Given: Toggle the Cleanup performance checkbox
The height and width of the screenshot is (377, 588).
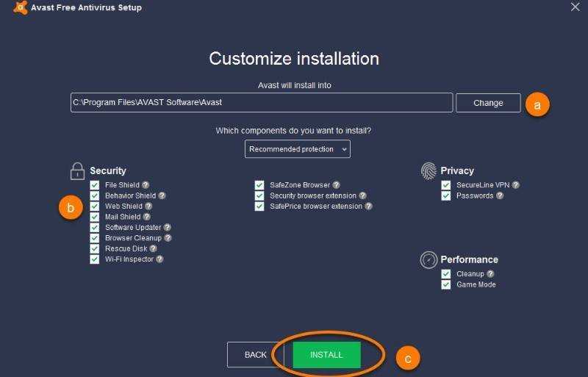Looking at the screenshot, I should (x=446, y=274).
